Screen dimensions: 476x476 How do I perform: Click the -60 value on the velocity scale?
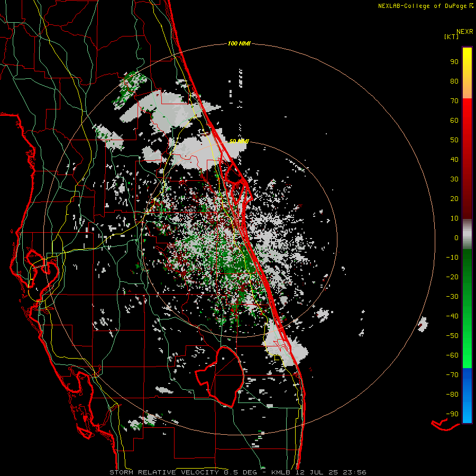452,355
